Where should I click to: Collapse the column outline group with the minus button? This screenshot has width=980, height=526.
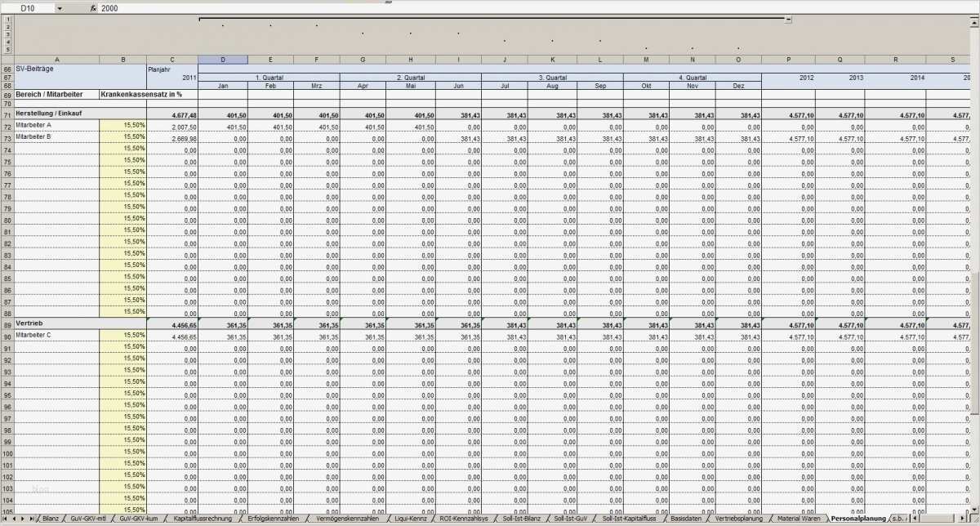point(787,18)
